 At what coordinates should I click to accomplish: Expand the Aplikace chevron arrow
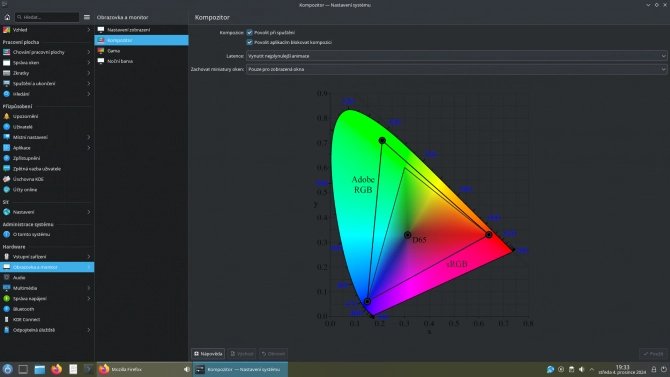88,147
